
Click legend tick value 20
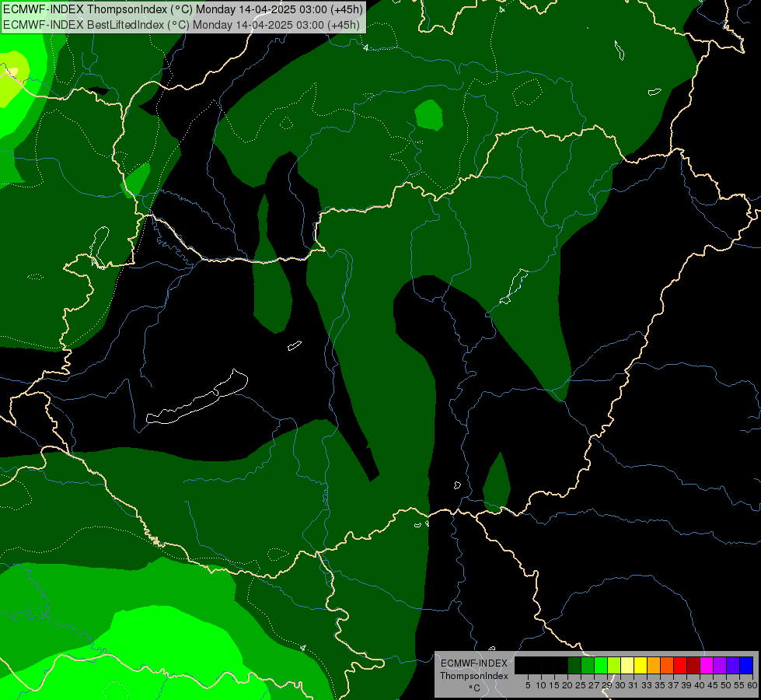(x=567, y=685)
